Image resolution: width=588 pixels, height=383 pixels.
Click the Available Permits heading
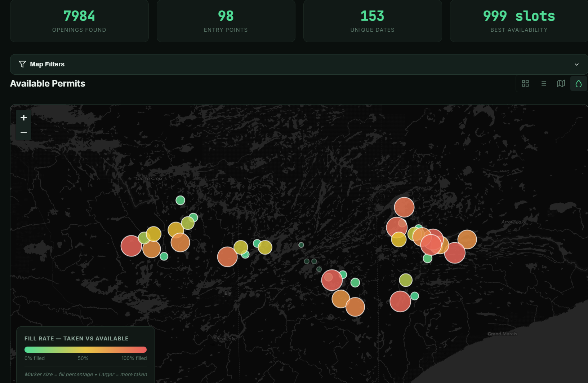tap(48, 84)
